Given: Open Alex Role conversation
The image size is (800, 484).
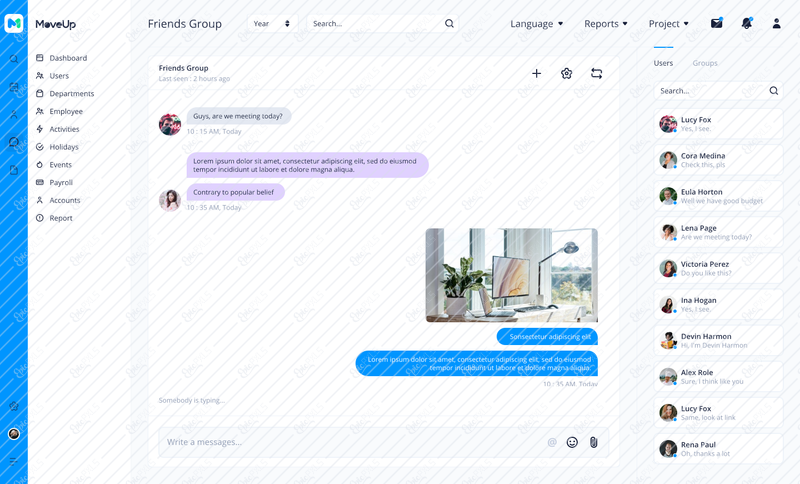Looking at the screenshot, I should pyautogui.click(x=718, y=377).
